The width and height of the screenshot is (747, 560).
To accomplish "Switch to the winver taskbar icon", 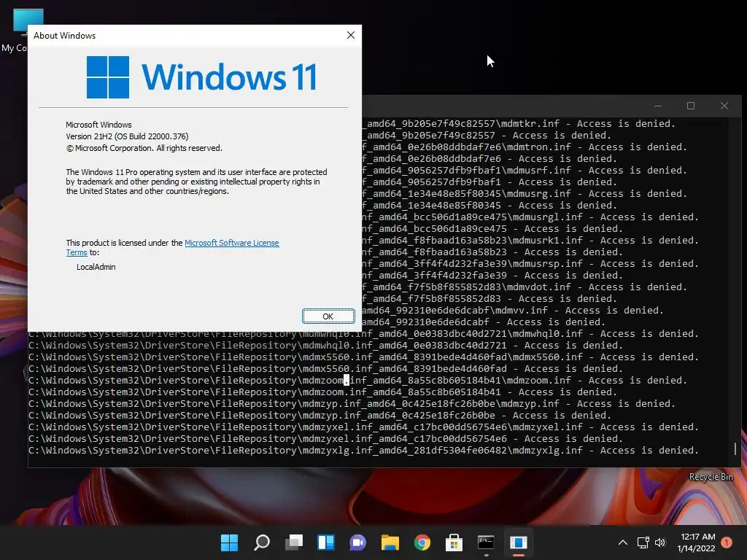I will click(x=519, y=542).
